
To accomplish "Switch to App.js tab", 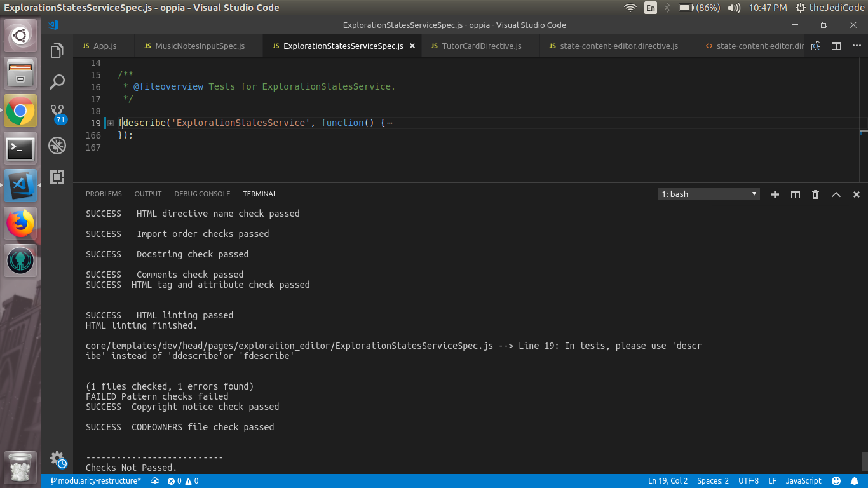I will pos(104,46).
